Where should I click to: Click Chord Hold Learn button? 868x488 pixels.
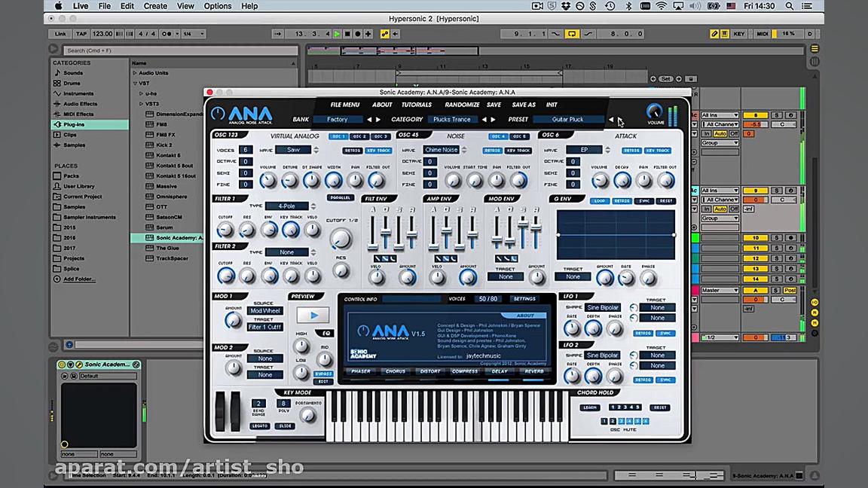point(589,407)
